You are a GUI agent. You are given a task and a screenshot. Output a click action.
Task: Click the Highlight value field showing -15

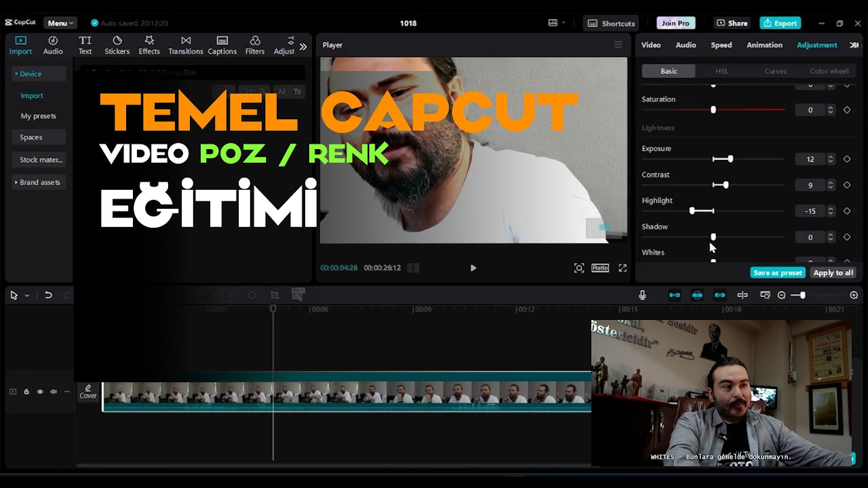coord(810,211)
